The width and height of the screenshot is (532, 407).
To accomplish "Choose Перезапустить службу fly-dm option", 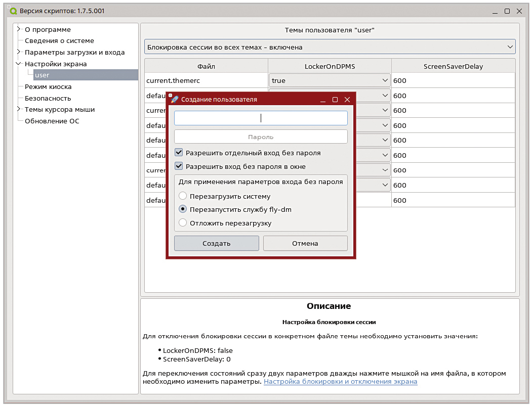I will pos(183,209).
